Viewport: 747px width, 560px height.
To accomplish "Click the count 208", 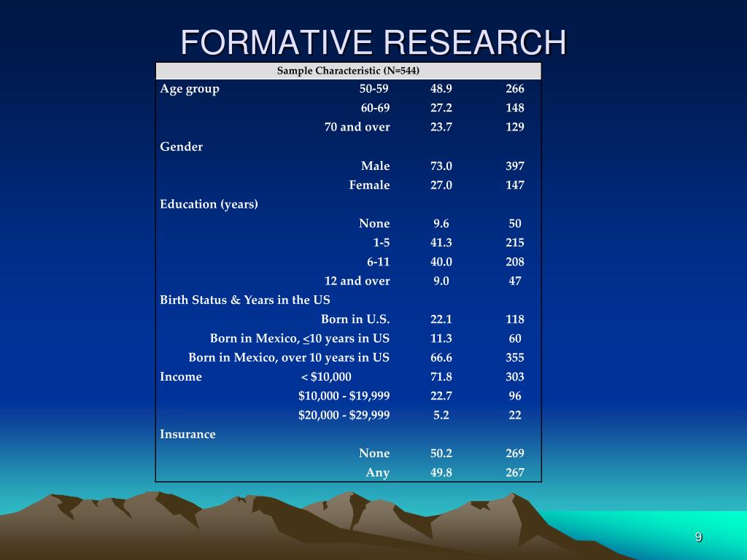I will (x=515, y=262).
